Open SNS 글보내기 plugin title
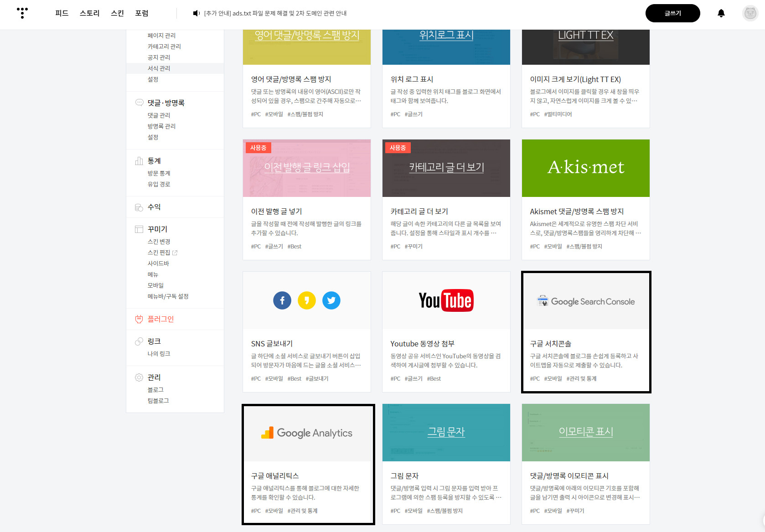 pyautogui.click(x=272, y=344)
